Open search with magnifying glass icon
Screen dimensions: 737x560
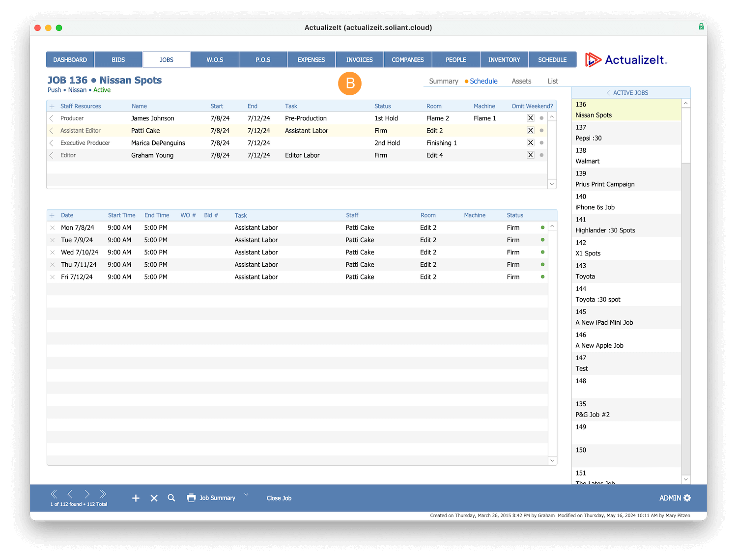(x=171, y=498)
